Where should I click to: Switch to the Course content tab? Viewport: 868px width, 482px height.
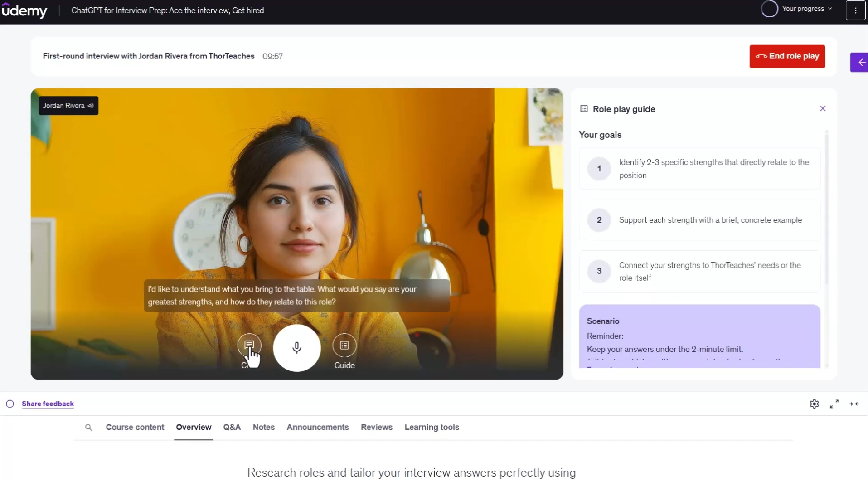[135, 427]
